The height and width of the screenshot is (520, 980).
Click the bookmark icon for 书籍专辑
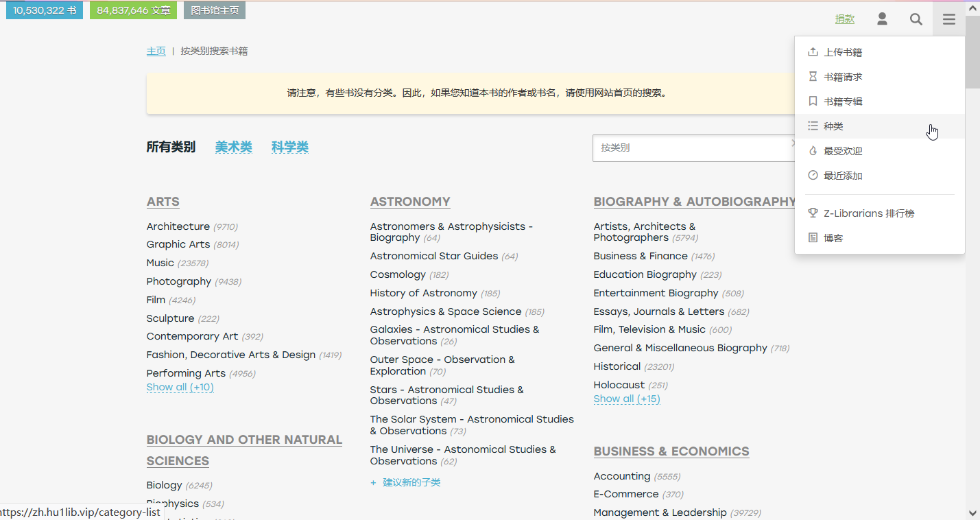click(x=813, y=102)
